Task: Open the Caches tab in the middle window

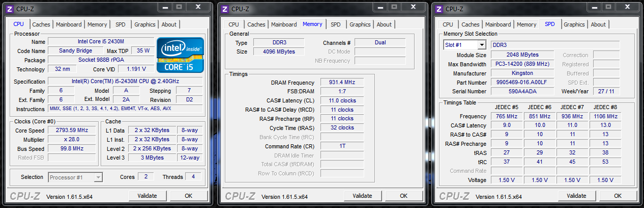Action: pyautogui.click(x=256, y=24)
